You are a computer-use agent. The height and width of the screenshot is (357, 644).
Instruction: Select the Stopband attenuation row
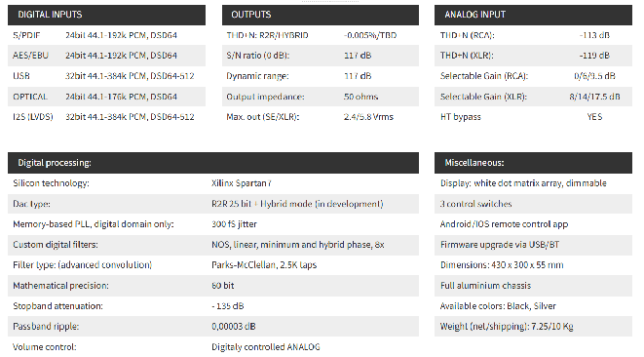[213, 306]
